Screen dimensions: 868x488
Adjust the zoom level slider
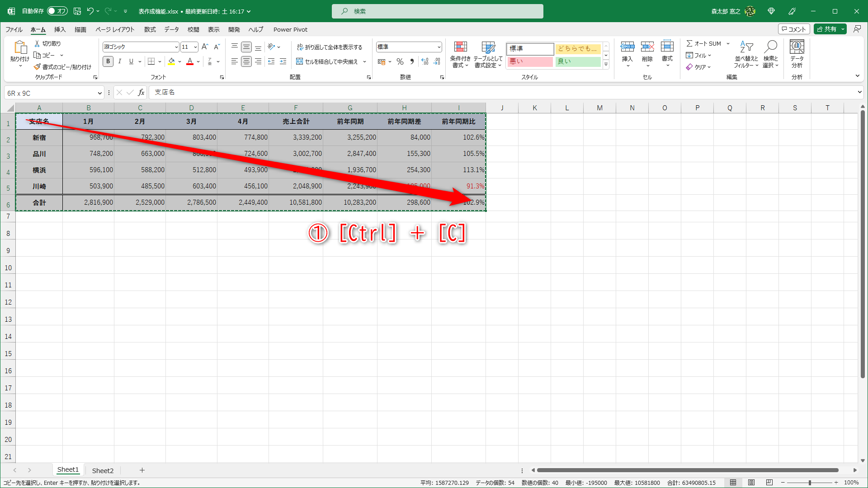[809, 483]
